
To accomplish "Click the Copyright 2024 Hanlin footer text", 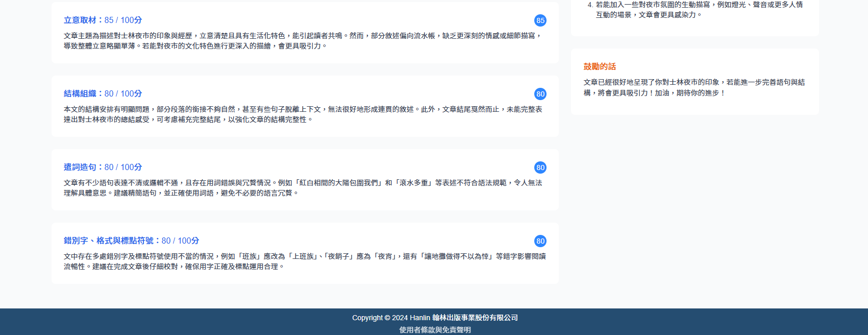I will click(435, 318).
